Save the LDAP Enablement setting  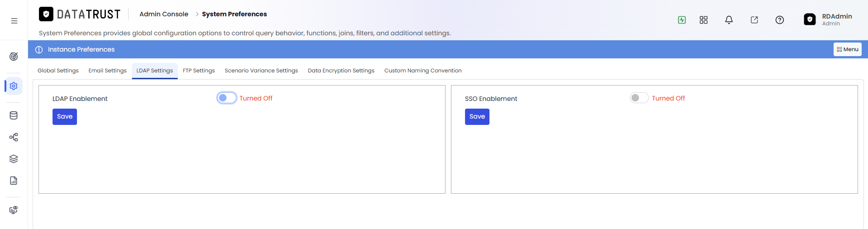pyautogui.click(x=65, y=117)
